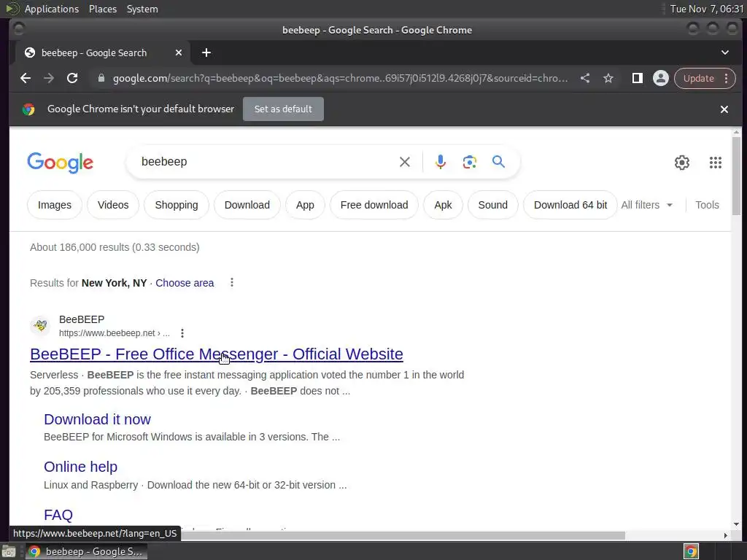Select the Images filter
The width and height of the screenshot is (747, 560).
pos(54,205)
